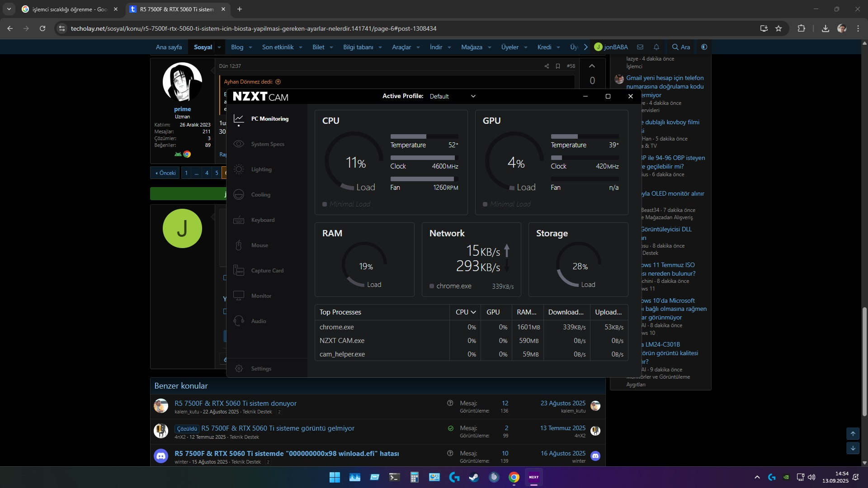Select the Keyboard icon in the sidebar

pos(239,220)
